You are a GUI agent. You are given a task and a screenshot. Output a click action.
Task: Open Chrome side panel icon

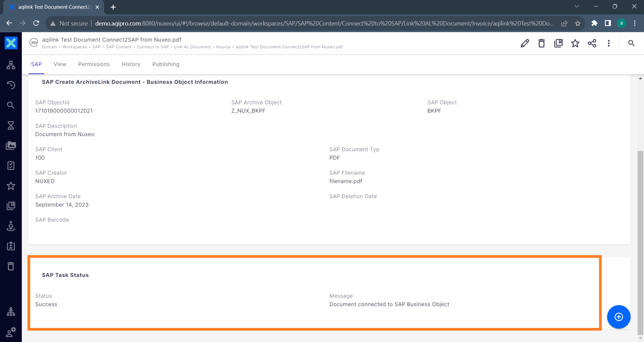[x=608, y=23]
